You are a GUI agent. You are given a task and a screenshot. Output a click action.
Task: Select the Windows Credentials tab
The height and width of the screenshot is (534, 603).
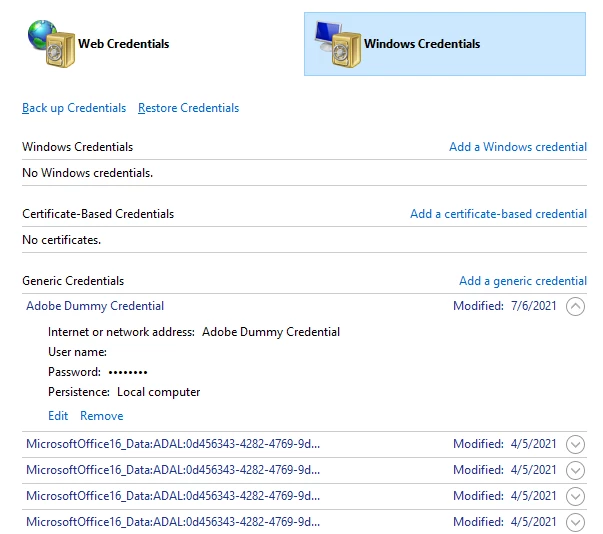click(445, 44)
